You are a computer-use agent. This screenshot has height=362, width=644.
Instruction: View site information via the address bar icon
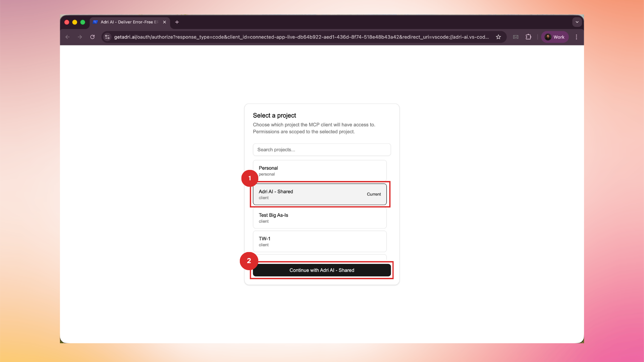pos(107,37)
